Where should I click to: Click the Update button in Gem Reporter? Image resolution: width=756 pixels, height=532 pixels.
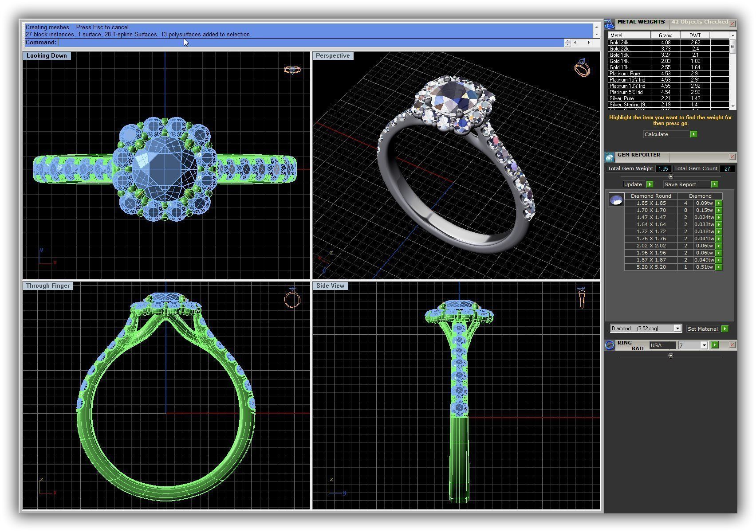[x=634, y=184]
